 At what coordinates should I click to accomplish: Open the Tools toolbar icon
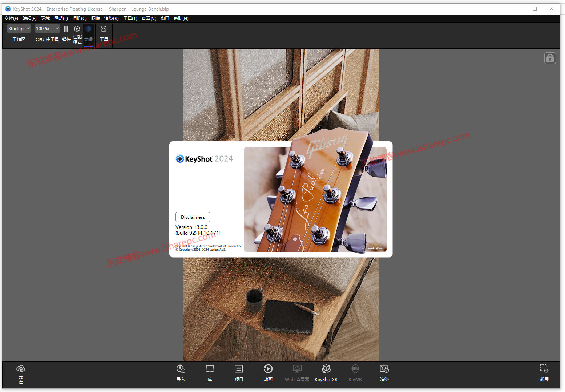point(104,29)
